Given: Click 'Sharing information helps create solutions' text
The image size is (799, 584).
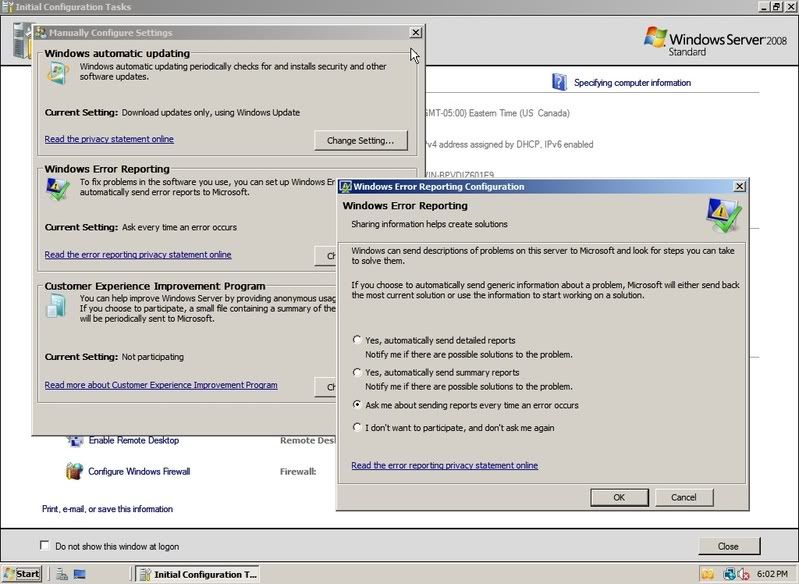Looking at the screenshot, I should click(x=429, y=224).
